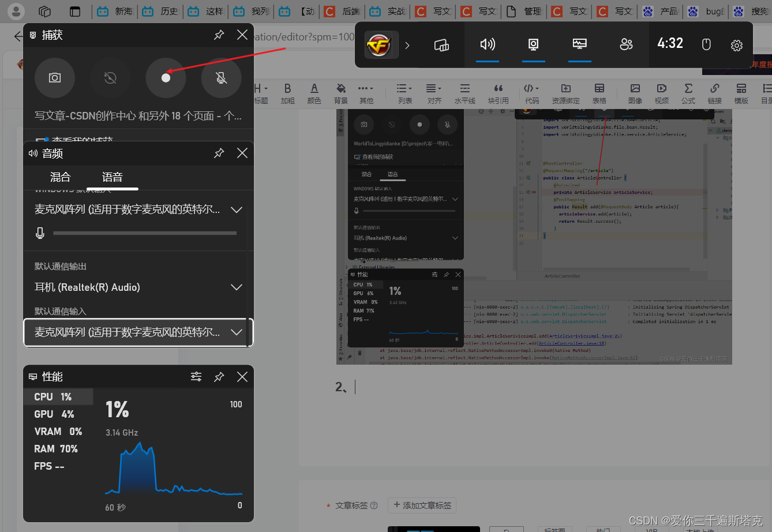Select the VRAM metric in performance widget
Viewport: 772px width, 532px height.
[x=58, y=432]
